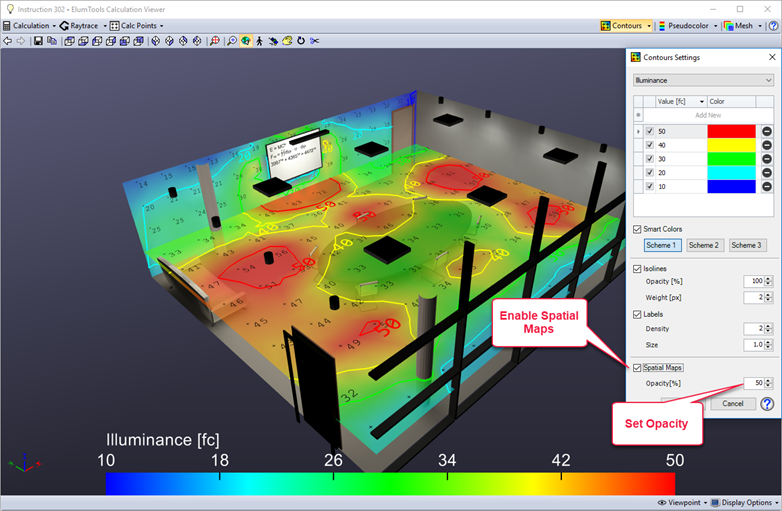Uncheck the Smart Colors checkbox
This screenshot has height=511, width=782.
click(638, 229)
